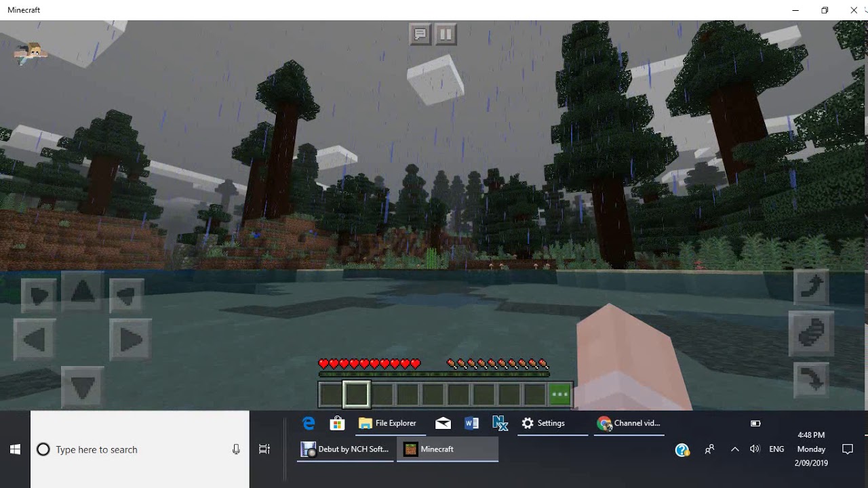
Task: Tap the swim up arrow button
Action: click(811, 287)
